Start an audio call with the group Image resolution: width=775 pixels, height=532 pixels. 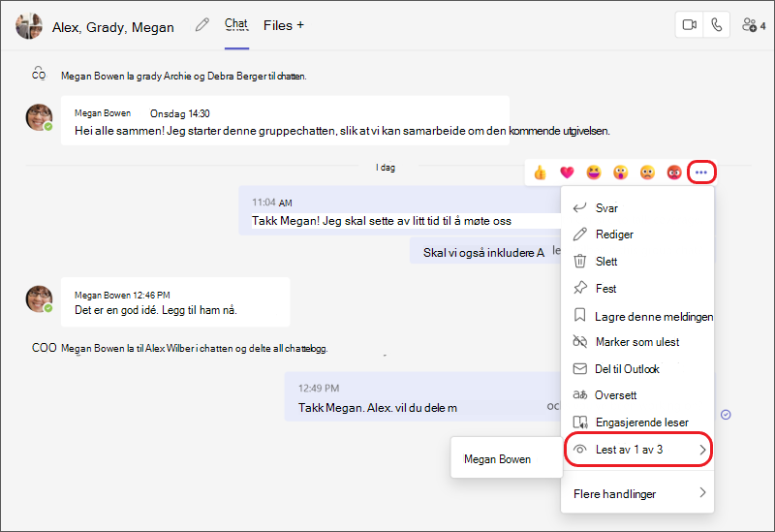click(x=716, y=25)
